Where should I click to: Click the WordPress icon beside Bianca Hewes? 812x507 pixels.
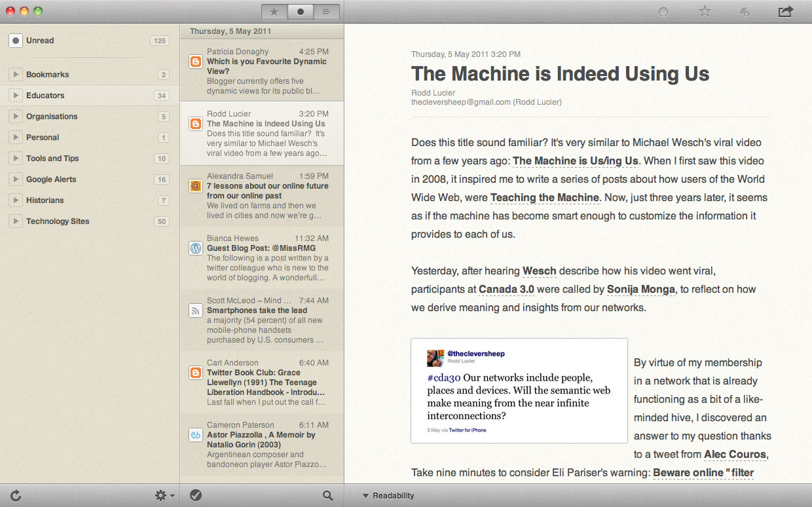195,248
